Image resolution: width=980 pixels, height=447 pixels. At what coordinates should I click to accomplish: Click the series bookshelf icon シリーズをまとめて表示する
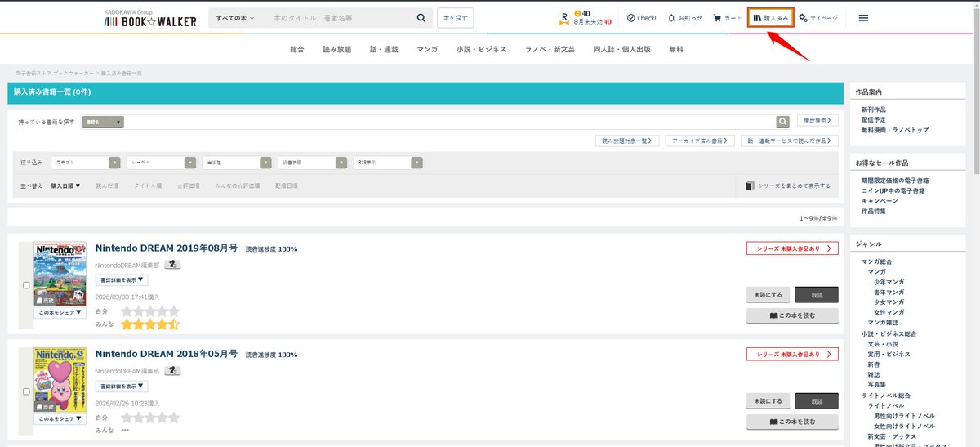tap(750, 186)
